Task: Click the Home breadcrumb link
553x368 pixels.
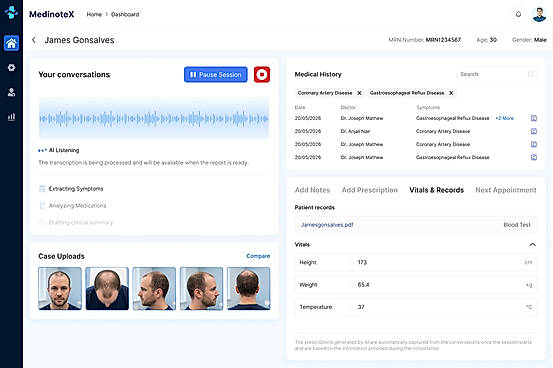Action: (94, 14)
